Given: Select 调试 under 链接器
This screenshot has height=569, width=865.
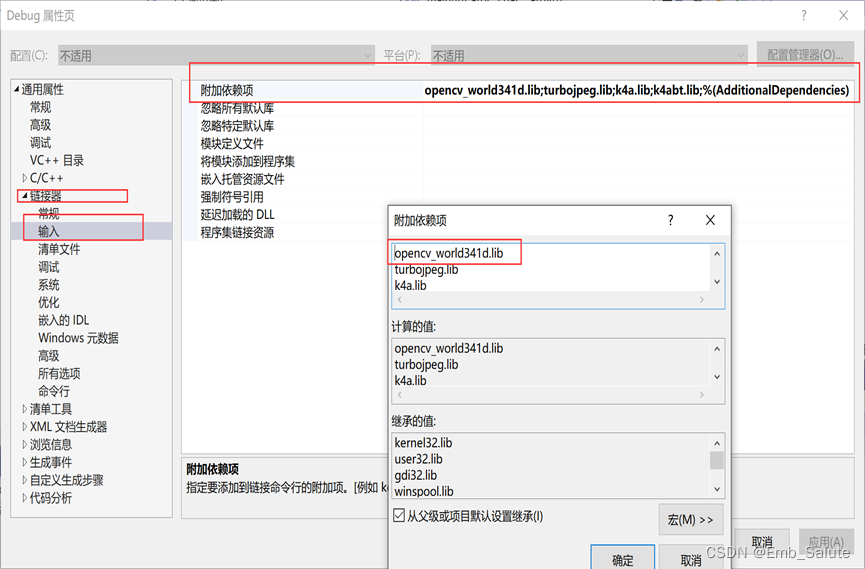Looking at the screenshot, I should 49,267.
